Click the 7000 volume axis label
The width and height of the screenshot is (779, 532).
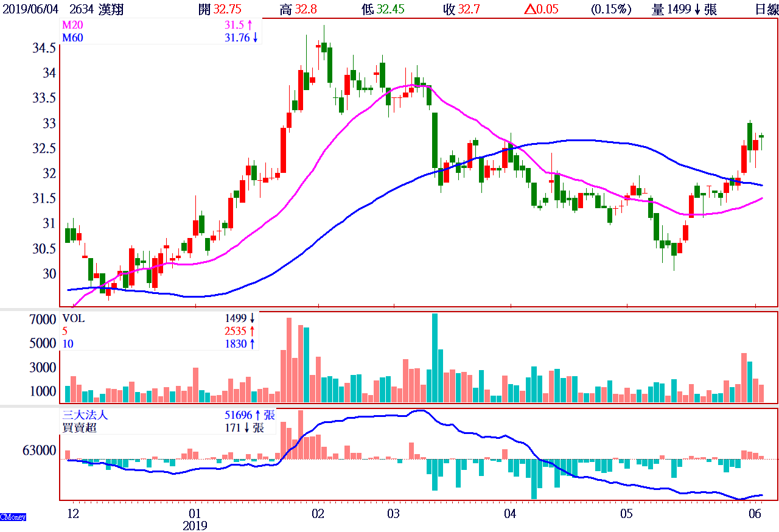pyautogui.click(x=44, y=320)
